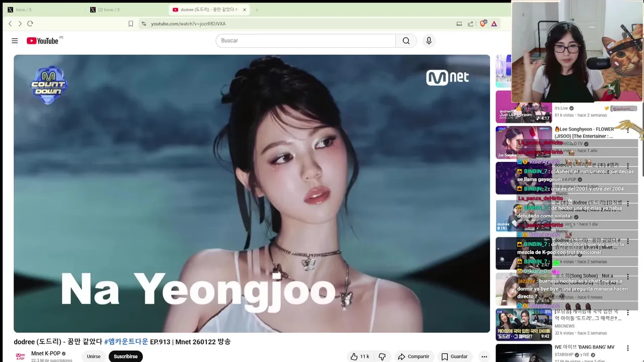The image size is (644, 362).
Task: Close the dodree YouTube tab
Action: coord(245,10)
